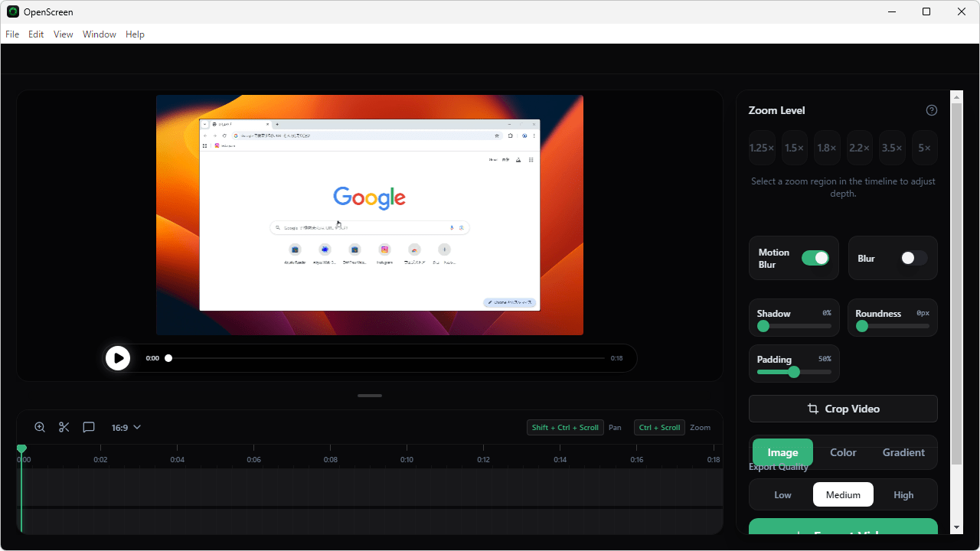Select the zoom tool in the timeline toolbar
The height and width of the screenshot is (551, 980).
point(39,427)
